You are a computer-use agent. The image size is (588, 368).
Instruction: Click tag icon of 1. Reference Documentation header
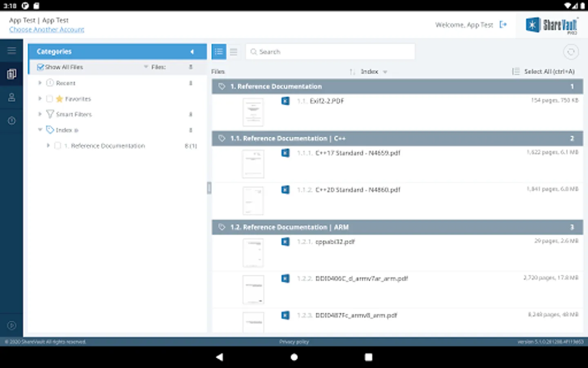(222, 86)
